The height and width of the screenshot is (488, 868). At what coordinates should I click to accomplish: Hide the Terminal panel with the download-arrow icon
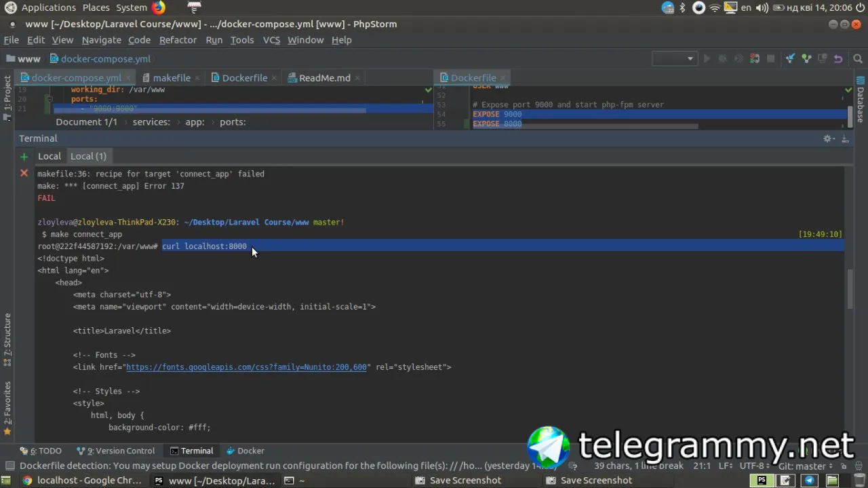pyautogui.click(x=845, y=138)
